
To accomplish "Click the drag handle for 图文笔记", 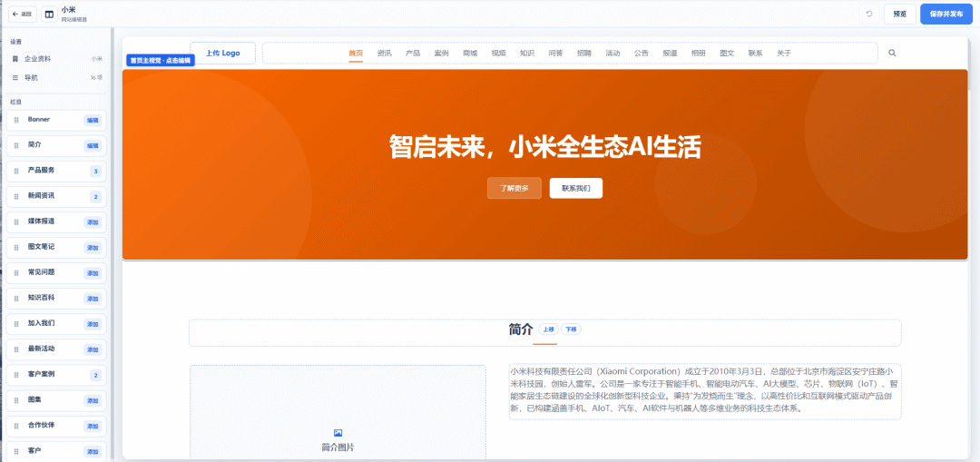I will 17,248.
